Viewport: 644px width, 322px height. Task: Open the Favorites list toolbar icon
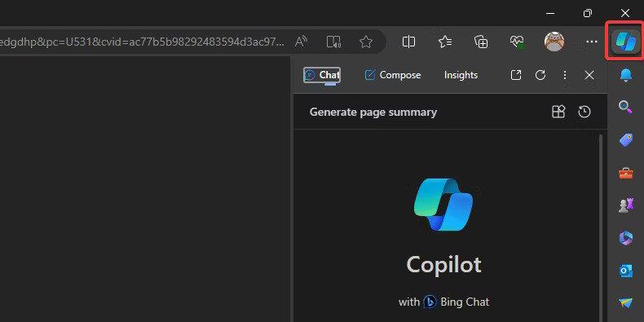(445, 42)
